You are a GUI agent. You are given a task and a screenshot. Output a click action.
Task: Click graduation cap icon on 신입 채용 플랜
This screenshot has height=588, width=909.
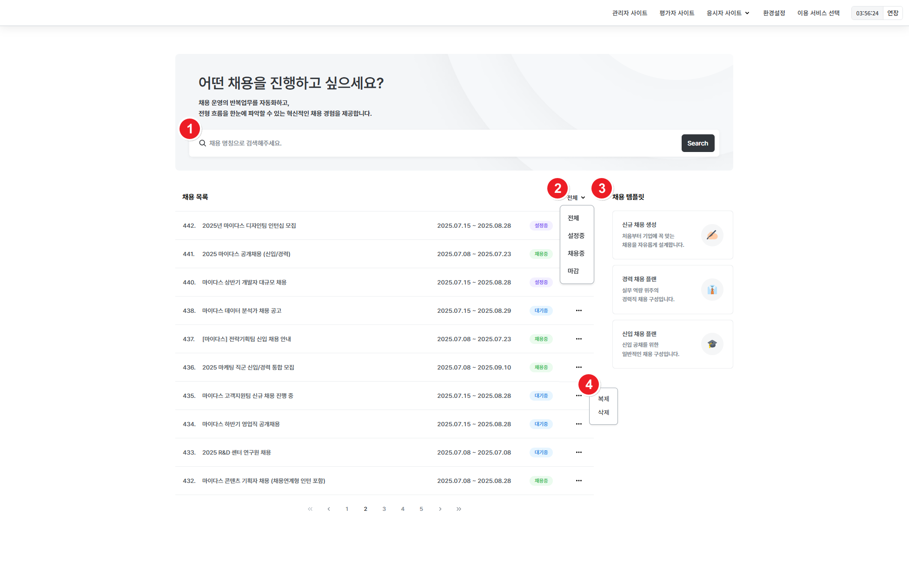712,344
